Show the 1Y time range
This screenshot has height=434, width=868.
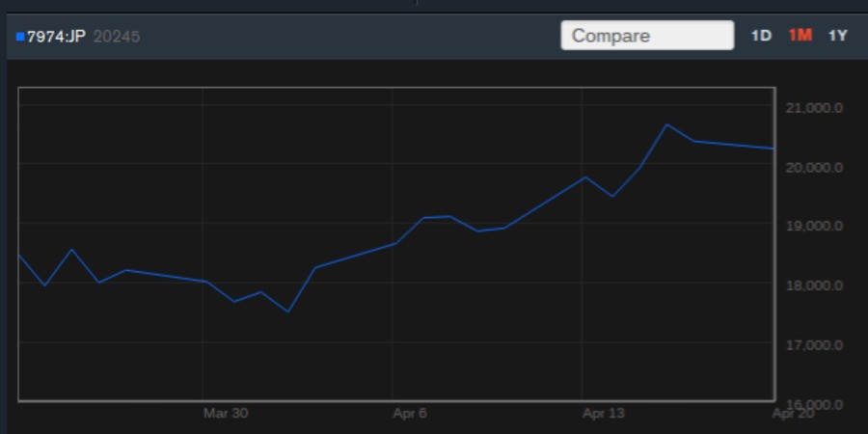coord(837,36)
